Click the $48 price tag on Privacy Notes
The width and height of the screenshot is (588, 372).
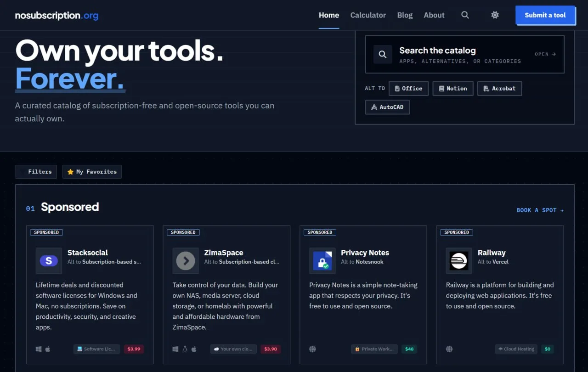click(x=409, y=349)
